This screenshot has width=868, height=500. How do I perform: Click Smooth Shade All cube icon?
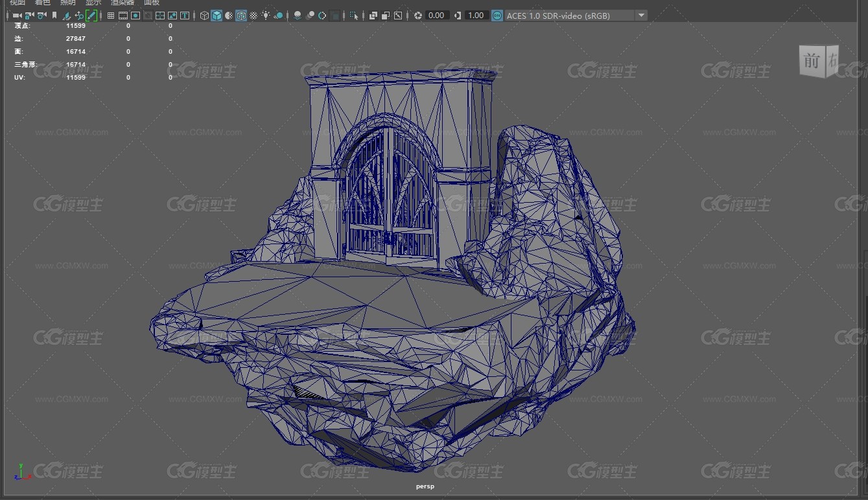[x=217, y=16]
